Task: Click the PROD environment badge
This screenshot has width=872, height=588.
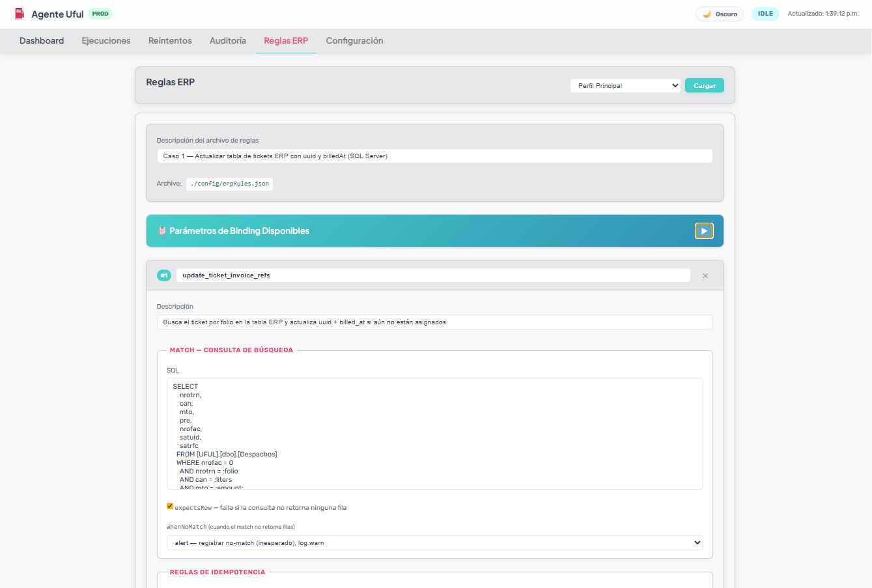Action: point(100,14)
